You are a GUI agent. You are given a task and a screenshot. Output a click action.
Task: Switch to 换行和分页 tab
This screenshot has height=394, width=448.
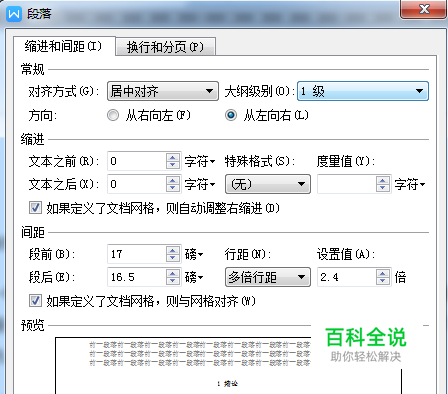pyautogui.click(x=165, y=47)
